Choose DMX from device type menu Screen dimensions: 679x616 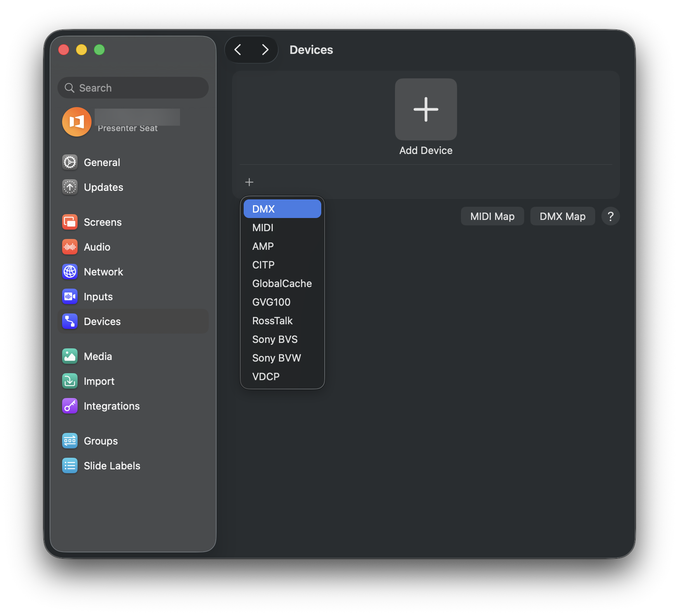coord(282,209)
